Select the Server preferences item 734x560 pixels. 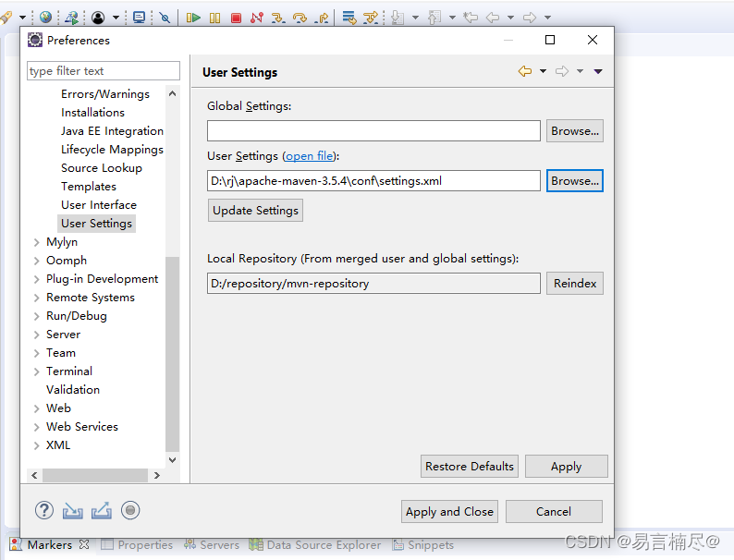coord(63,335)
